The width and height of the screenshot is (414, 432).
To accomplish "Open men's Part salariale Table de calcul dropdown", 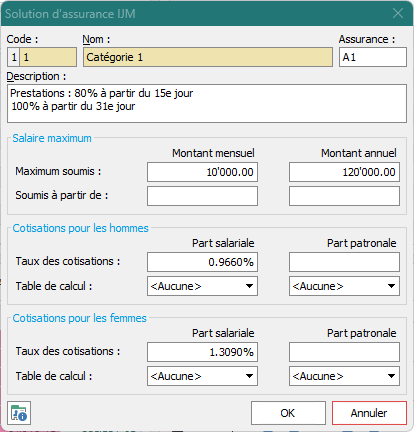I will pos(202,286).
